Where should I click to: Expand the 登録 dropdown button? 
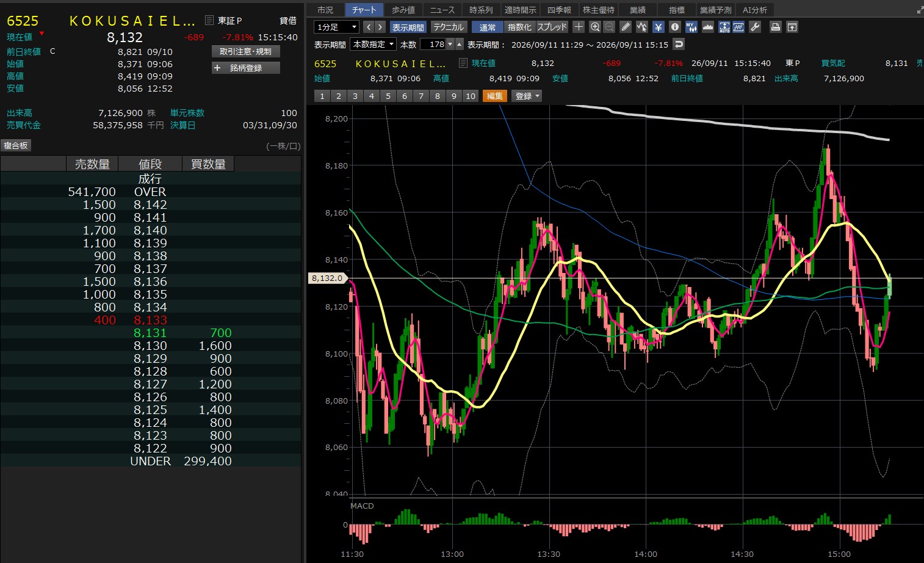point(528,96)
